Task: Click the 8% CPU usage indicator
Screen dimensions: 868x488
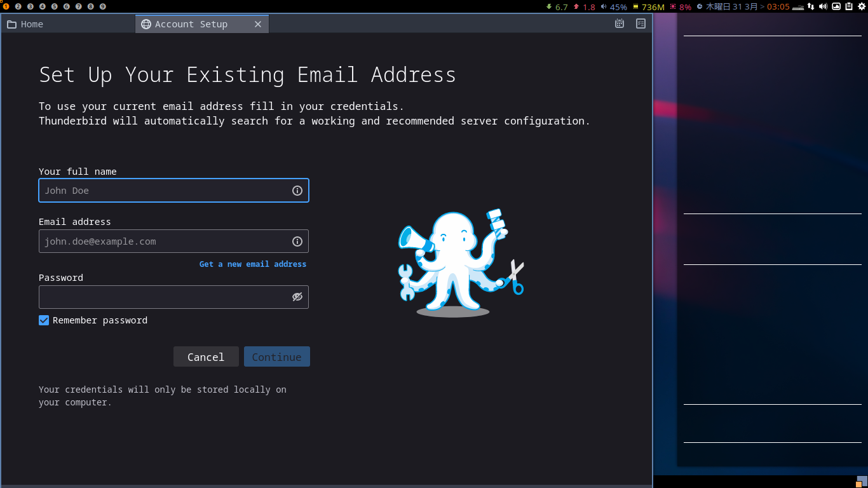Action: 681,7
